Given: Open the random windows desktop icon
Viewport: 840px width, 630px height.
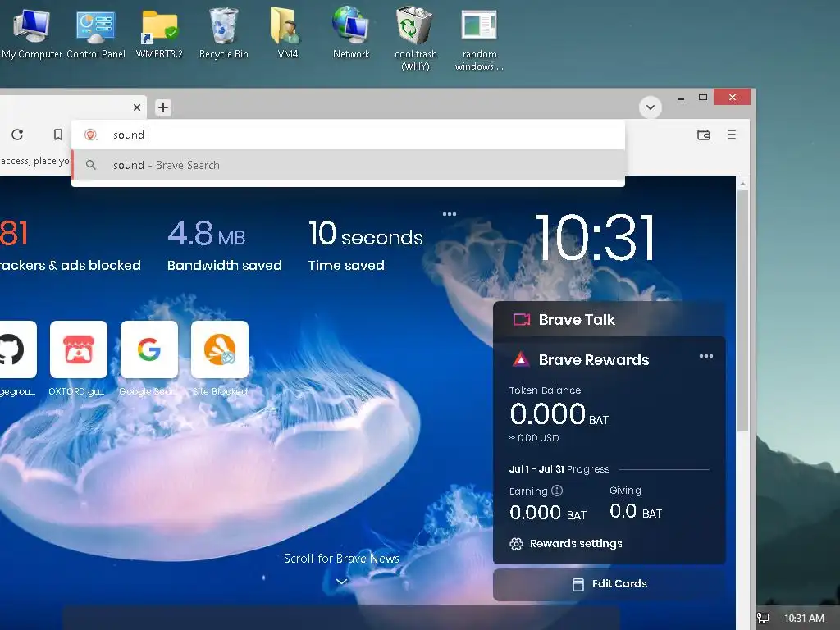Looking at the screenshot, I should [479, 39].
